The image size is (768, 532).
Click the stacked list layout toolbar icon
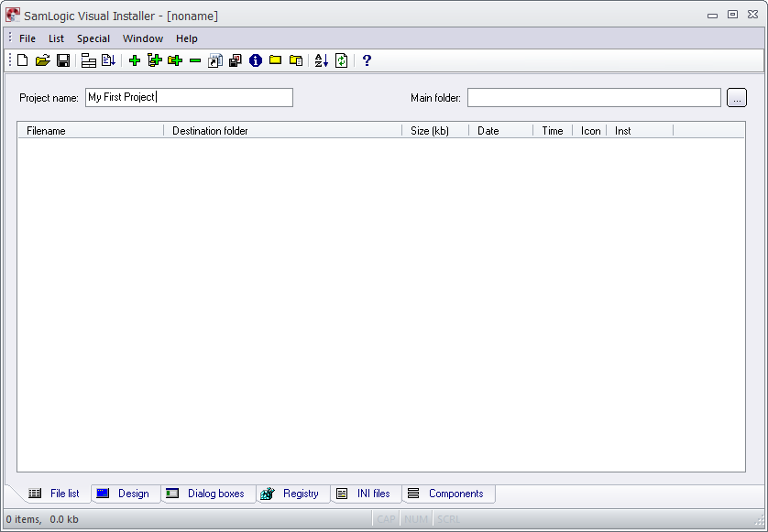click(88, 60)
